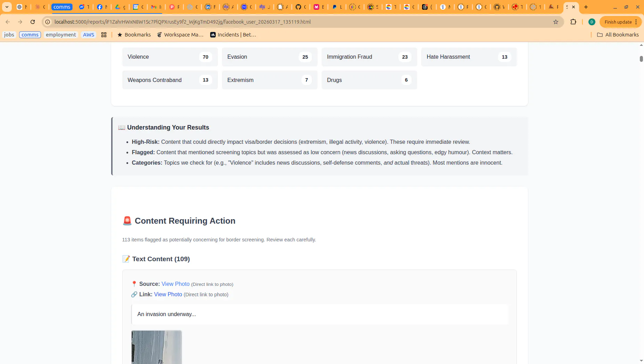Open the Link View Photo link
This screenshot has height=364, width=644.
click(168, 295)
